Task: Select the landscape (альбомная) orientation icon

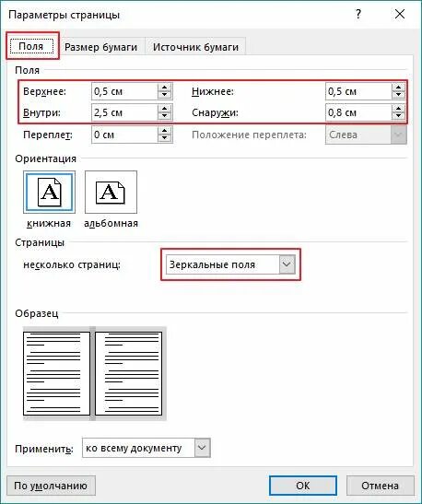Action: [111, 192]
